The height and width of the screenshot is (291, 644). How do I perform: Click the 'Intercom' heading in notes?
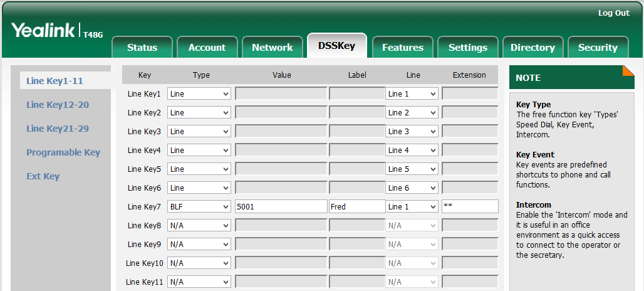click(x=534, y=204)
